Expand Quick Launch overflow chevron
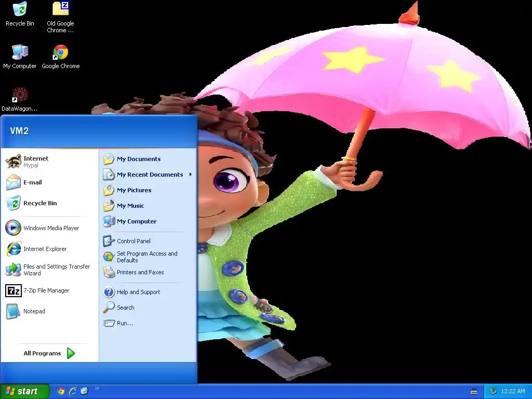Screen dimensions: 532x399 [x=97, y=389]
